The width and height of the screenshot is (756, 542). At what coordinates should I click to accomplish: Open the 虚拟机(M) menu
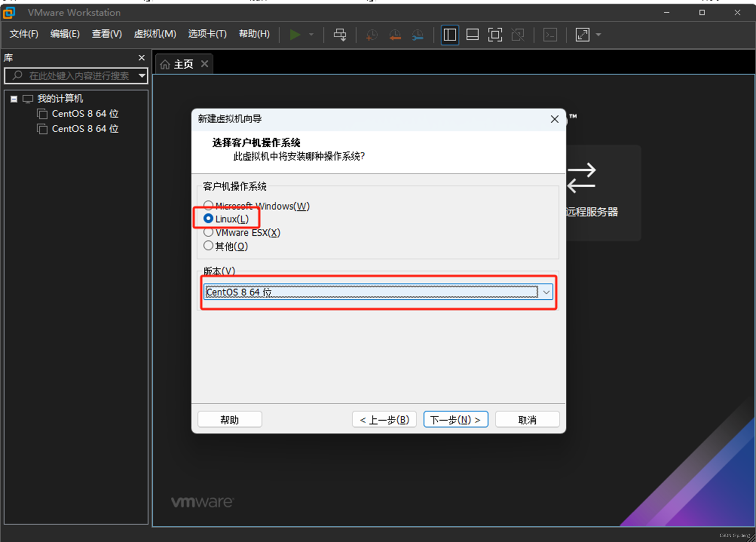point(155,34)
